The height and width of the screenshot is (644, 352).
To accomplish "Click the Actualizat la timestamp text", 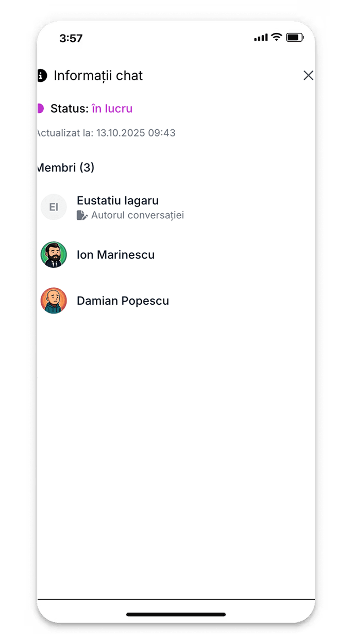I will (x=106, y=133).
